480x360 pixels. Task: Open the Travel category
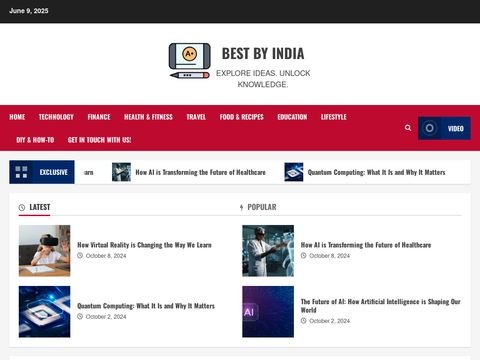[196, 117]
